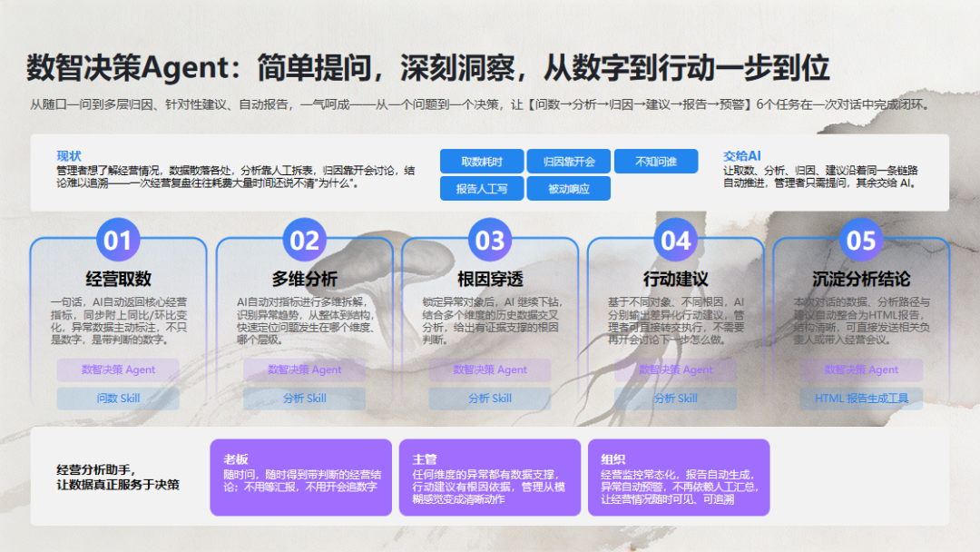This screenshot has width=980, height=552.
Task: Click the 报告人工写 blue tag
Action: [x=481, y=188]
